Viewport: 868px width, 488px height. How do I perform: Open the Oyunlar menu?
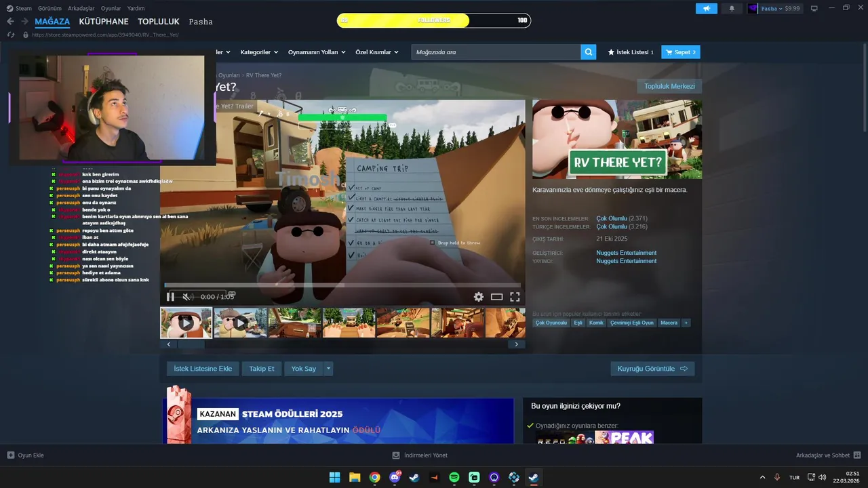coord(111,9)
